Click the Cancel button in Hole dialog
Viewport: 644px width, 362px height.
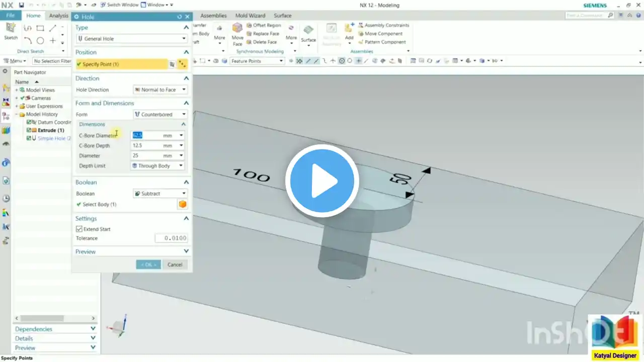175,264
